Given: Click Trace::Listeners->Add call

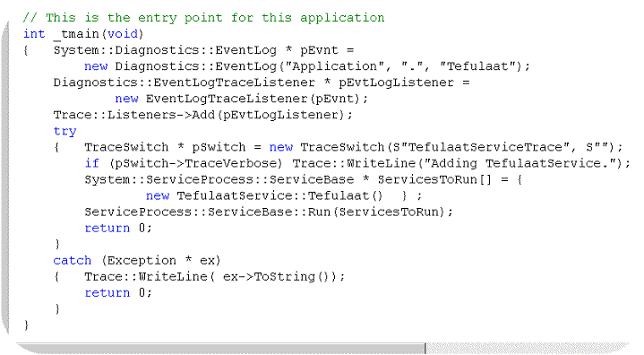Looking at the screenshot, I should click(199, 115).
